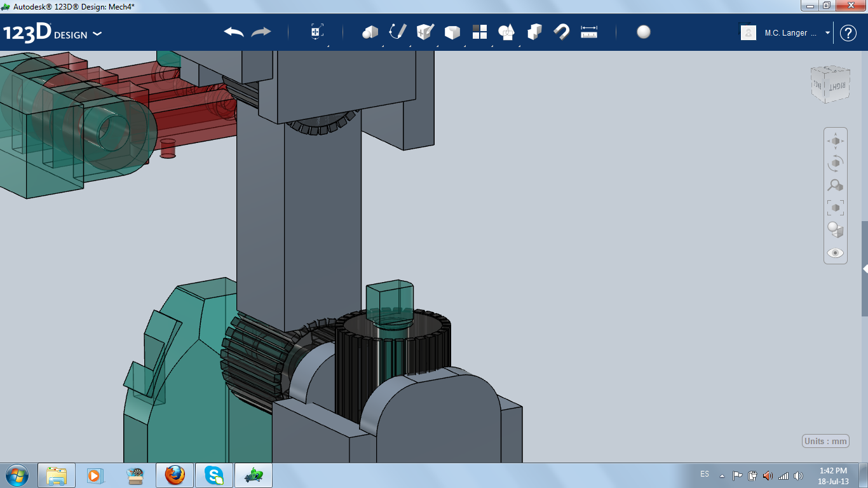Select the Orbit navigation tool
This screenshot has width=868, height=488.
pos(836,163)
